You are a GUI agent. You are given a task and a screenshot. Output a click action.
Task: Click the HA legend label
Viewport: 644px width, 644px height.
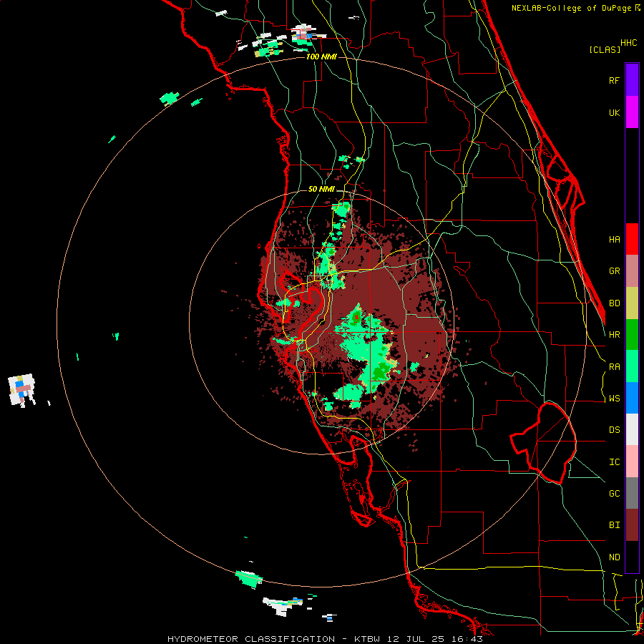(x=614, y=239)
